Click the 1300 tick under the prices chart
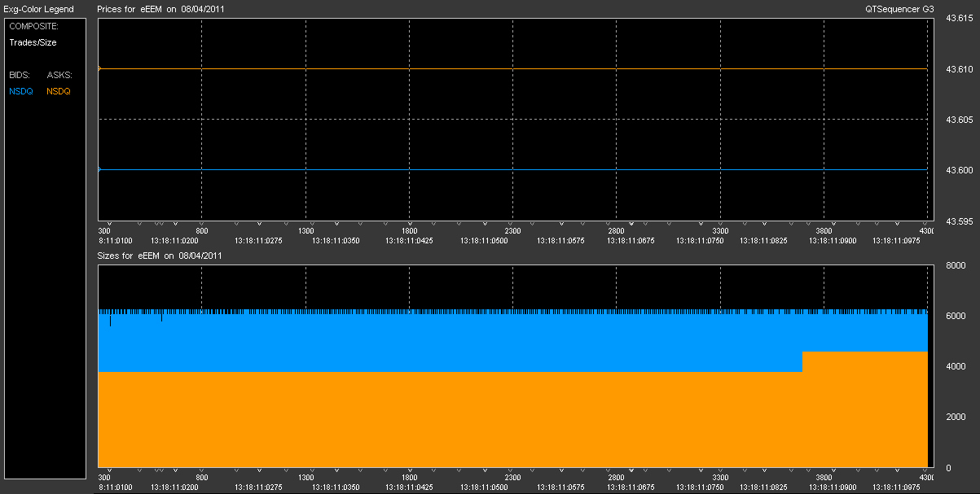 305,230
